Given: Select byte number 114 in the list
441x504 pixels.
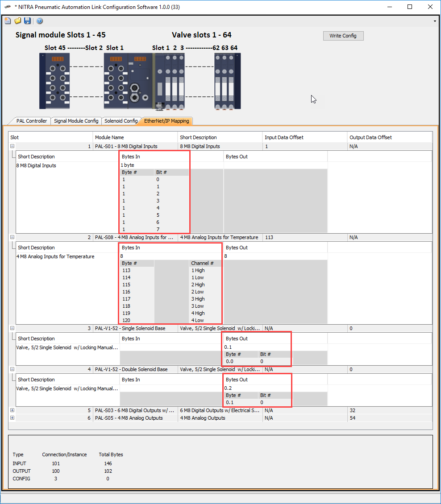Looking at the screenshot, I should 126,277.
